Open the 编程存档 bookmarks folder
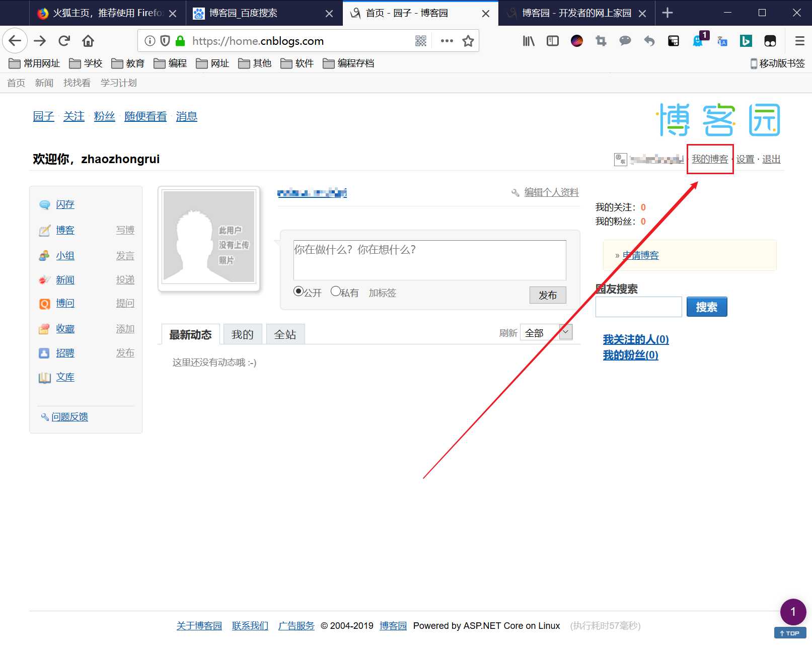Viewport: 812px width, 648px height. point(348,63)
